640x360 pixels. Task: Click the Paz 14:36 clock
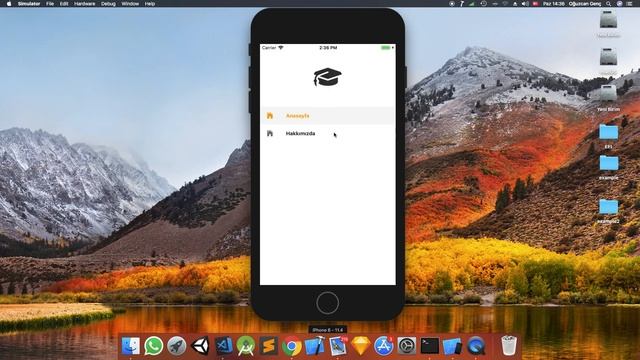pyautogui.click(x=553, y=4)
